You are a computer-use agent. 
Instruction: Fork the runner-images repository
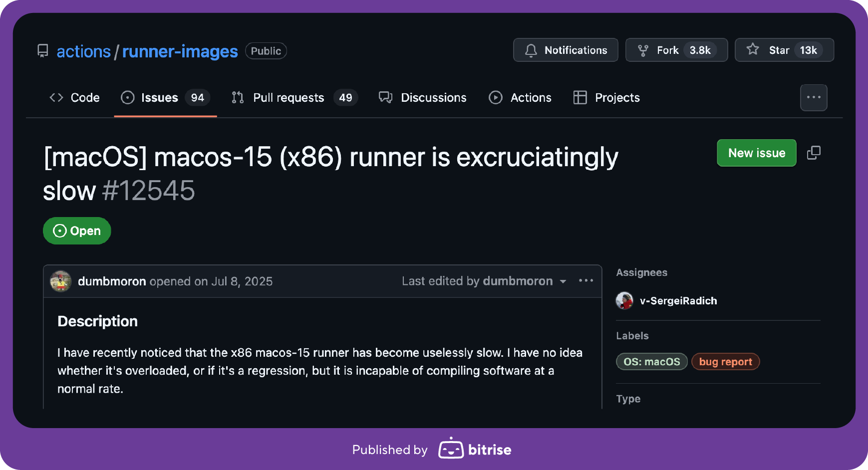676,50
